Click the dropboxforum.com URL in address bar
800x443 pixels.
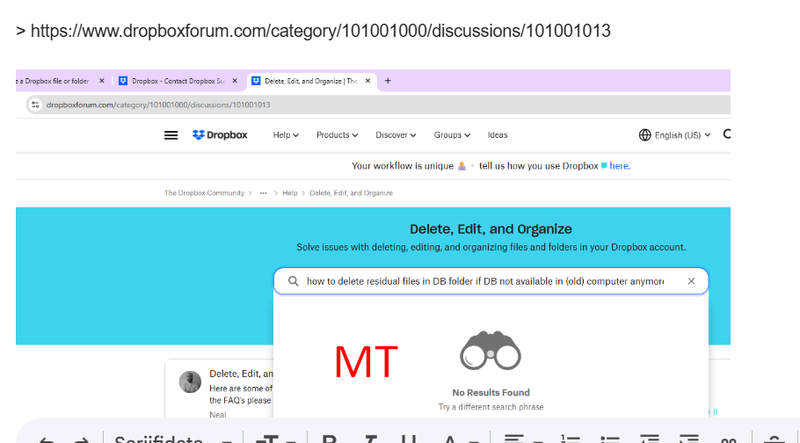point(158,105)
